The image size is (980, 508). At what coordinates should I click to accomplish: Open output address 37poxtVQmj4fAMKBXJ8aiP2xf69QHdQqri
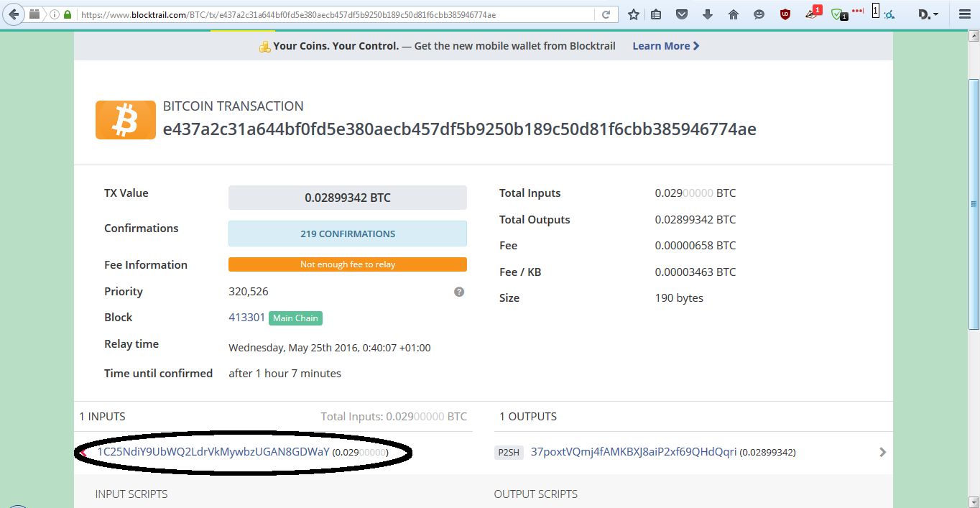(634, 452)
